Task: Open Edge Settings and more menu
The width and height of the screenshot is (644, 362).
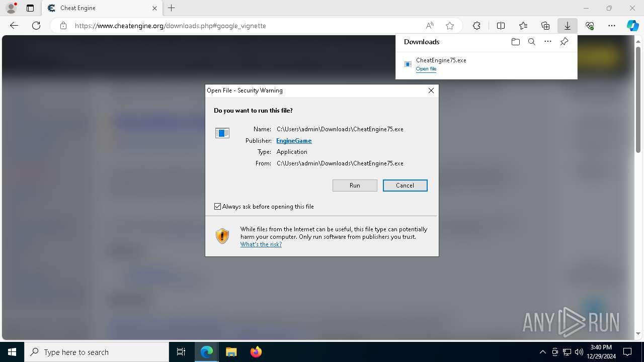Action: click(x=612, y=26)
